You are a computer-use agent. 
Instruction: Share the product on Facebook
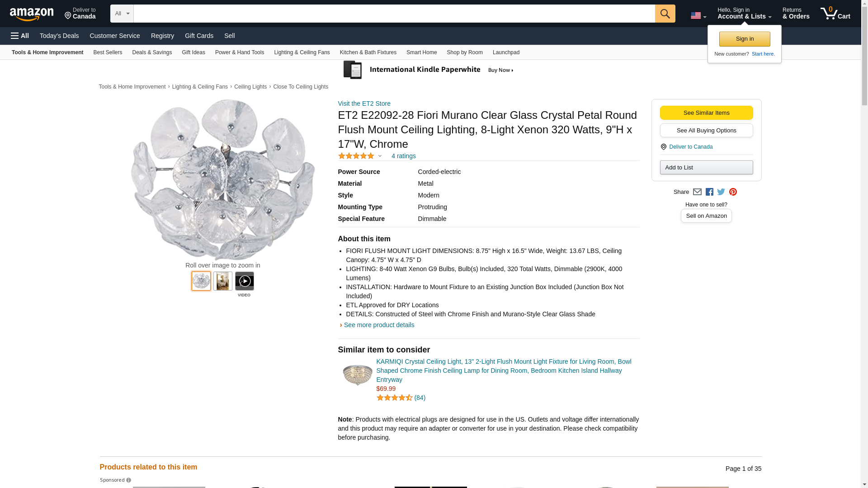click(709, 192)
